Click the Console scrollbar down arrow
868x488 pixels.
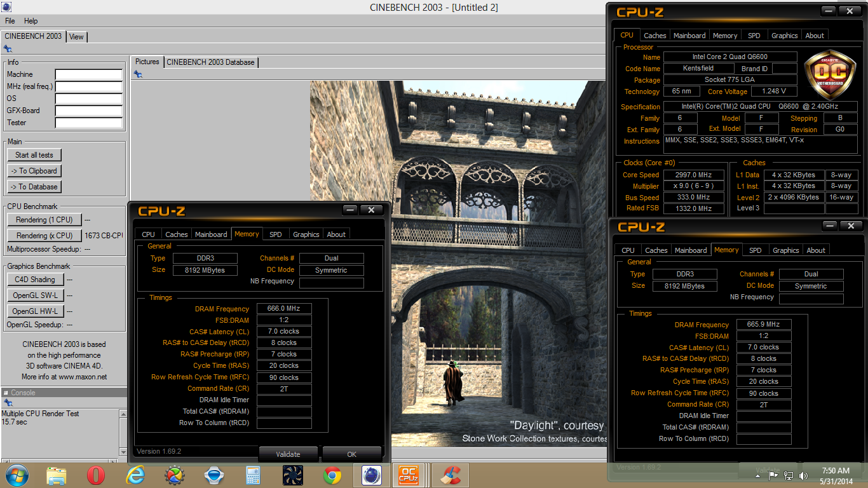click(x=123, y=452)
